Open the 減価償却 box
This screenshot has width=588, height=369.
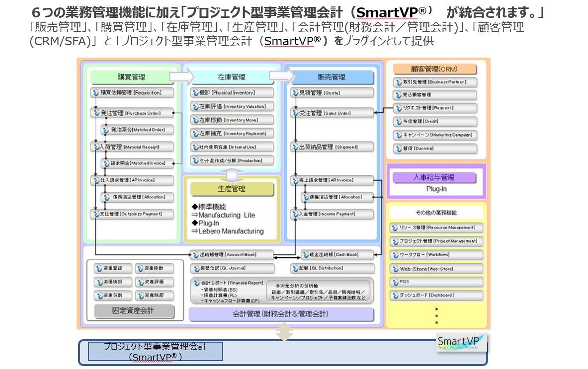(x=113, y=282)
